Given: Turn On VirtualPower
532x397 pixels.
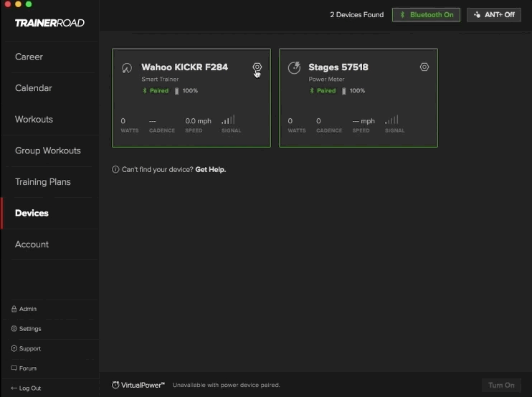Looking at the screenshot, I should point(501,385).
